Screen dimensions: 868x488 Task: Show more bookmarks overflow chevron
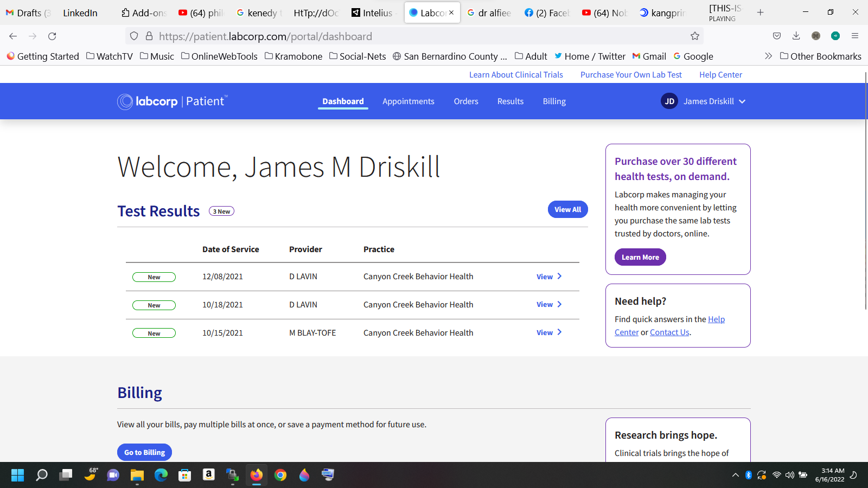coord(768,56)
